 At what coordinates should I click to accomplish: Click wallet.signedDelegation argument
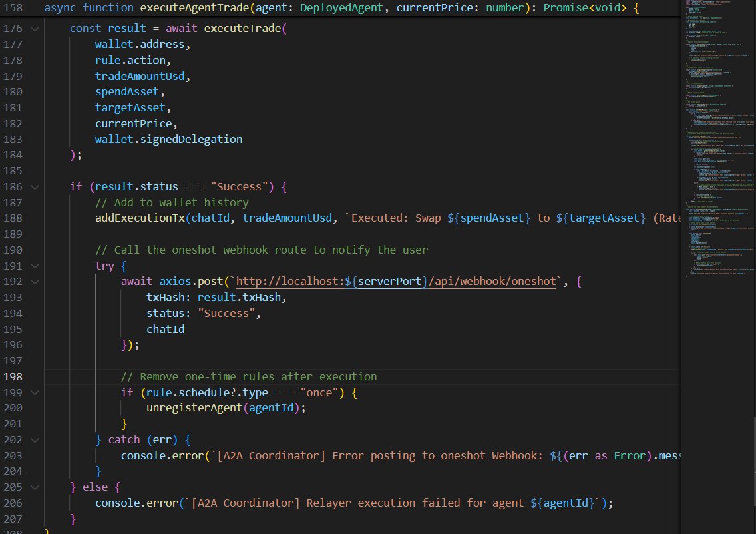point(169,139)
